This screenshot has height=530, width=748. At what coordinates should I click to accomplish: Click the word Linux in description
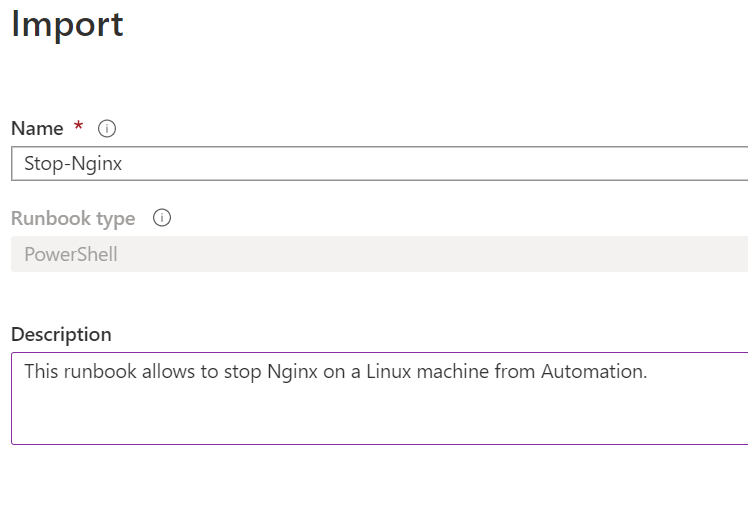pyautogui.click(x=388, y=371)
